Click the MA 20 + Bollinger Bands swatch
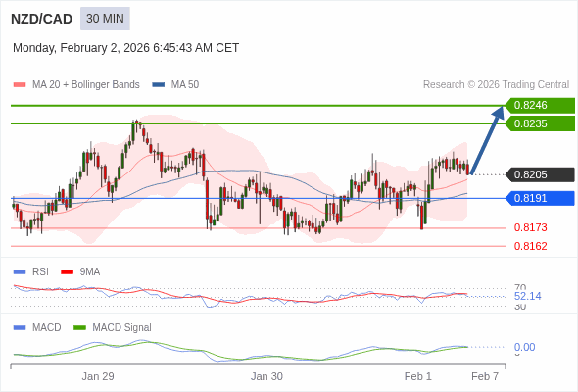This screenshot has width=578, height=392. coord(20,85)
